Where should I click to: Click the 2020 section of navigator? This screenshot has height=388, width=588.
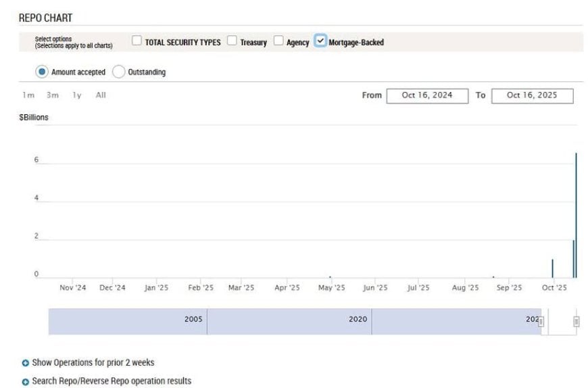pyautogui.click(x=289, y=322)
